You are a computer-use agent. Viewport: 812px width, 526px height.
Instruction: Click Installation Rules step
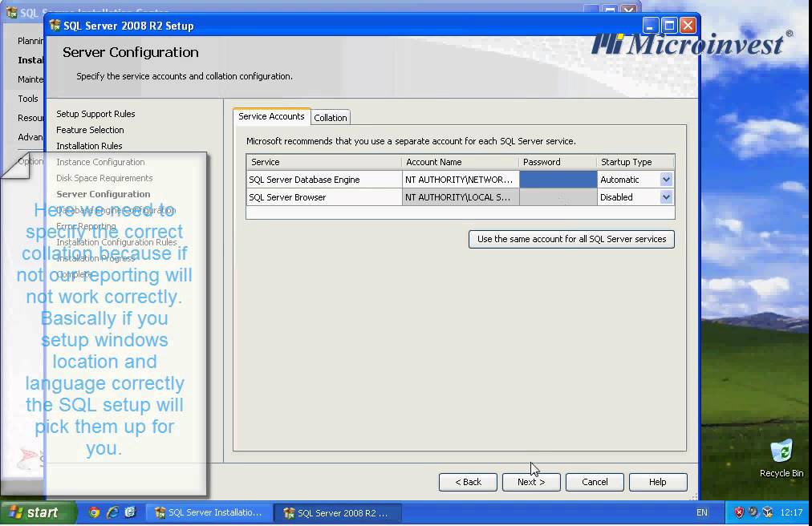click(89, 146)
